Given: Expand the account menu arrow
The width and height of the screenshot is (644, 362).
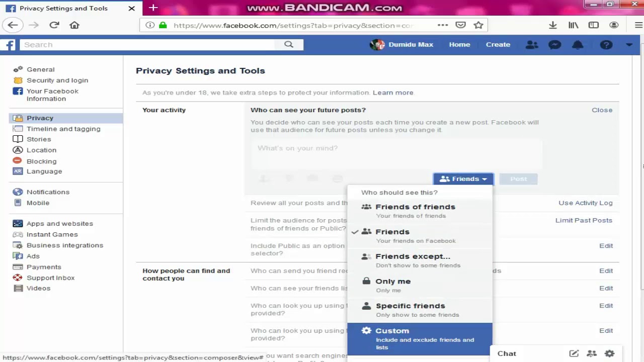Looking at the screenshot, I should coord(629,45).
